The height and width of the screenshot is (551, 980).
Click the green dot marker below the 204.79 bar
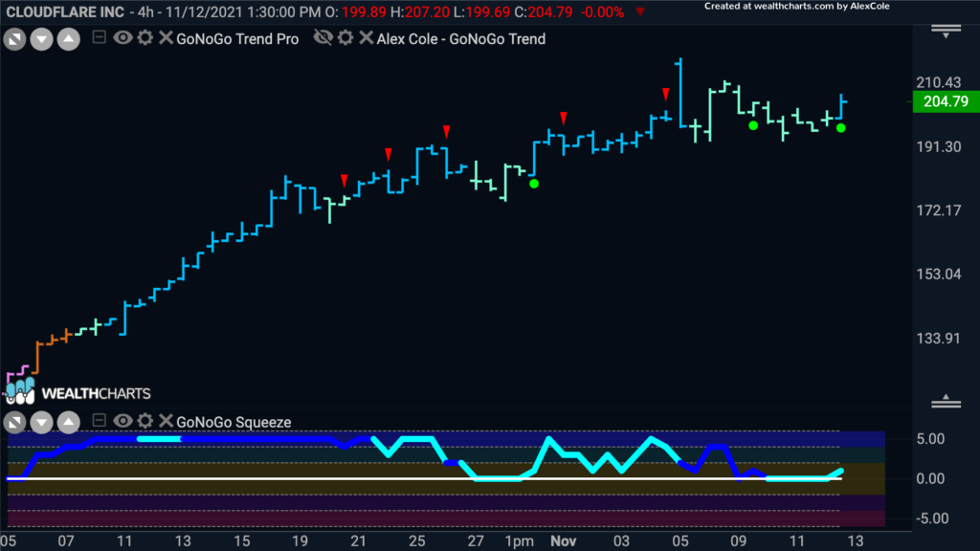tap(841, 128)
